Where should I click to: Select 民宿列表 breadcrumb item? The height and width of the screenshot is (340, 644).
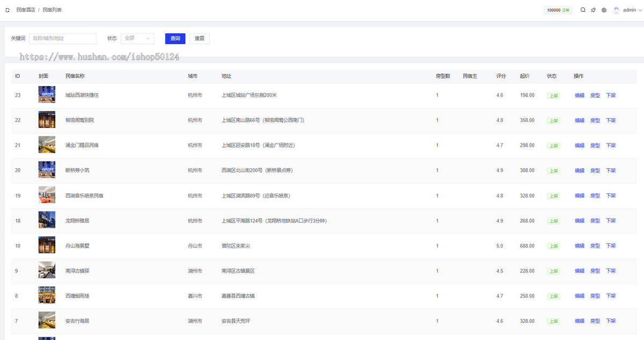pyautogui.click(x=52, y=10)
